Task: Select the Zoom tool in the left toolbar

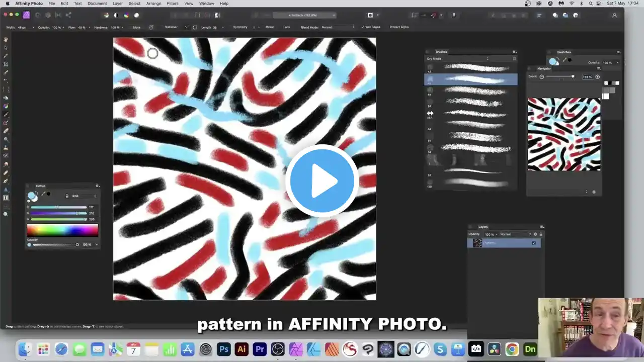Action: point(6,214)
